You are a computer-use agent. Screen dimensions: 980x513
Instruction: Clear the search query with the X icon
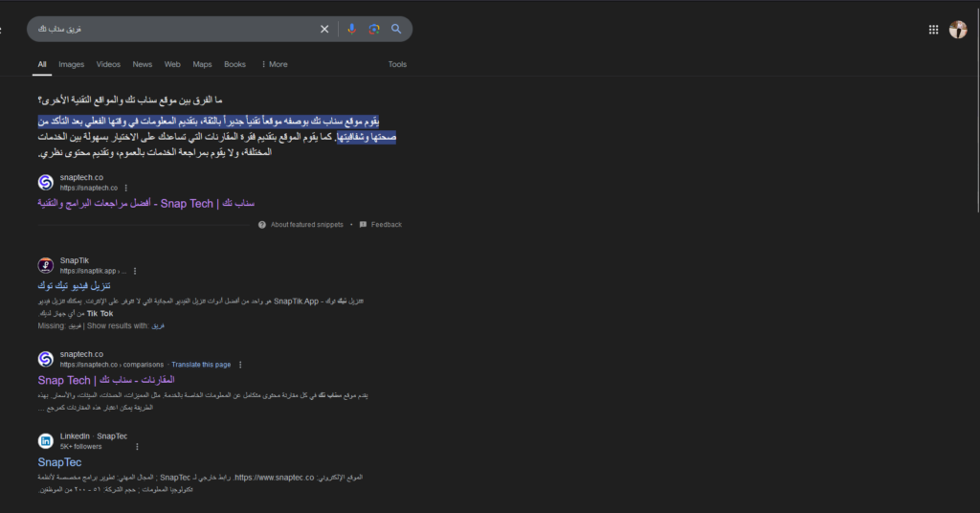tap(324, 29)
